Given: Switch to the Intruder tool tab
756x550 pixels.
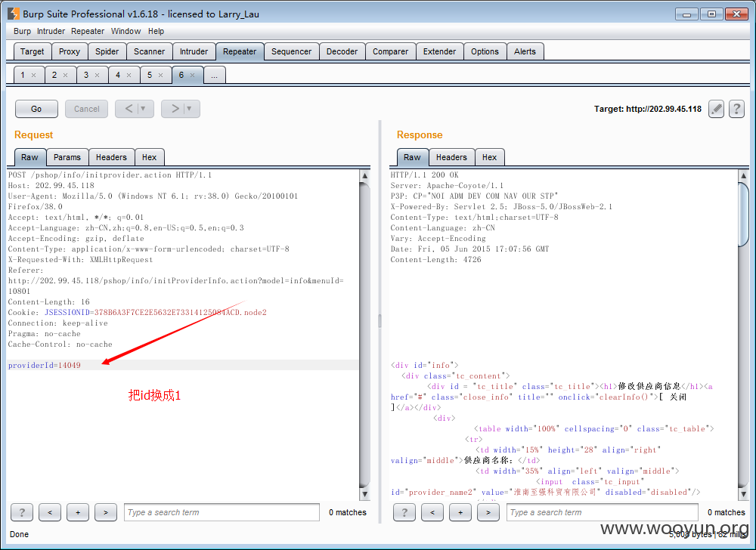Looking at the screenshot, I should click(194, 51).
